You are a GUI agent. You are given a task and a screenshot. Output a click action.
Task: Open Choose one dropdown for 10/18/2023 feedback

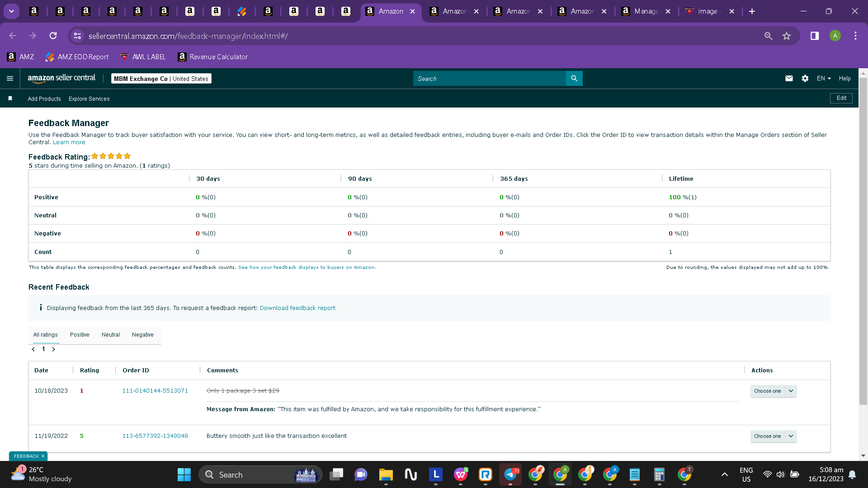tap(773, 391)
